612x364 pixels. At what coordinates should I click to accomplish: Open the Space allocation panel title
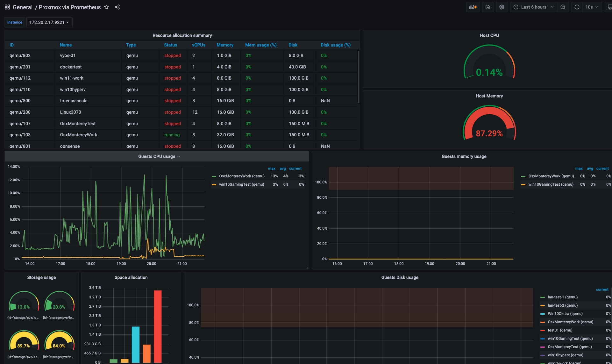click(131, 277)
